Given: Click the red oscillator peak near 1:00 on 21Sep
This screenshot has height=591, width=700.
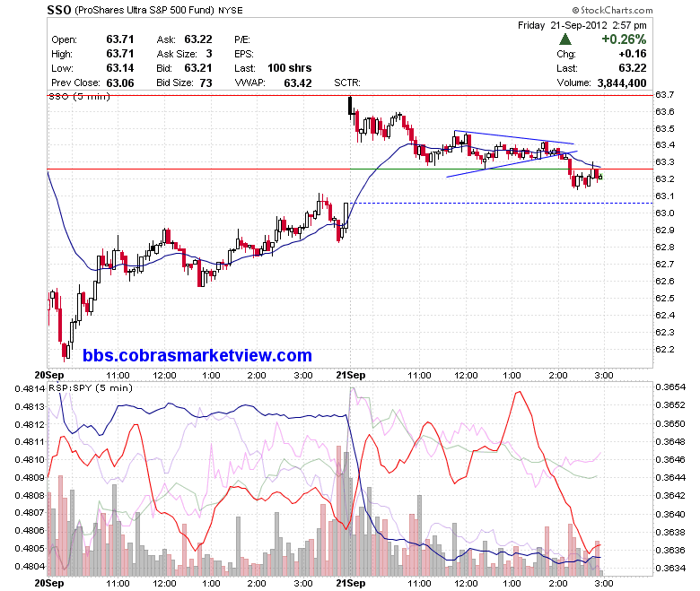Looking at the screenshot, I should pos(519,393).
